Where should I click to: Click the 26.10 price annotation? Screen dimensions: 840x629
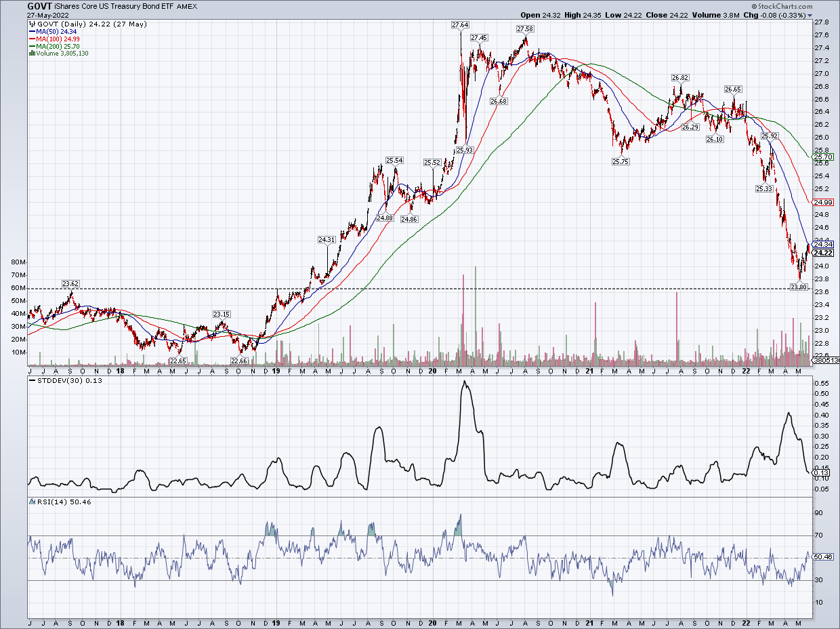pos(715,139)
